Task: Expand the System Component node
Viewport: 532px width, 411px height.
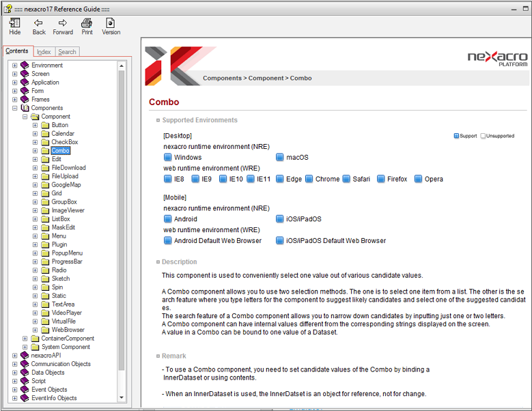Action: point(25,347)
